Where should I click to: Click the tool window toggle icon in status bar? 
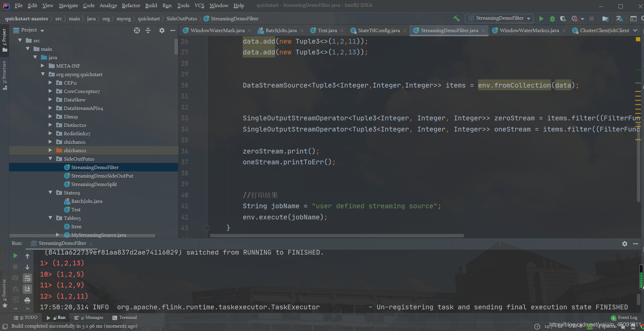[5, 326]
